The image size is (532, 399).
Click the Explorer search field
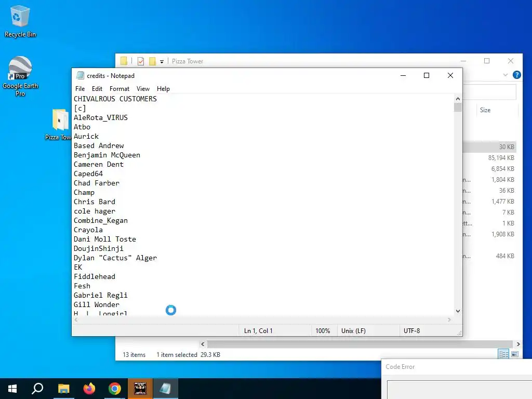[x=489, y=92]
